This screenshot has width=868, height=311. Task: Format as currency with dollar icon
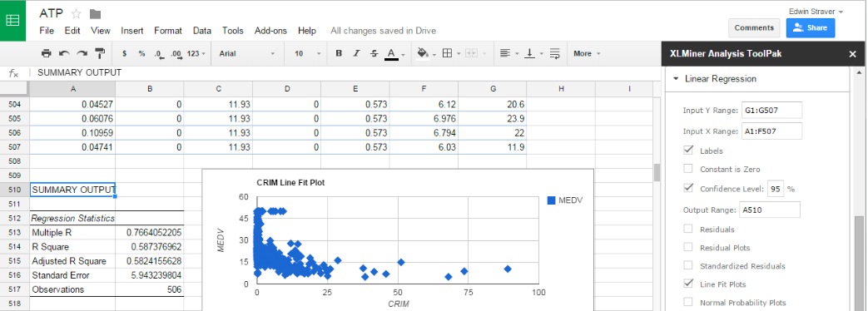coord(125,54)
